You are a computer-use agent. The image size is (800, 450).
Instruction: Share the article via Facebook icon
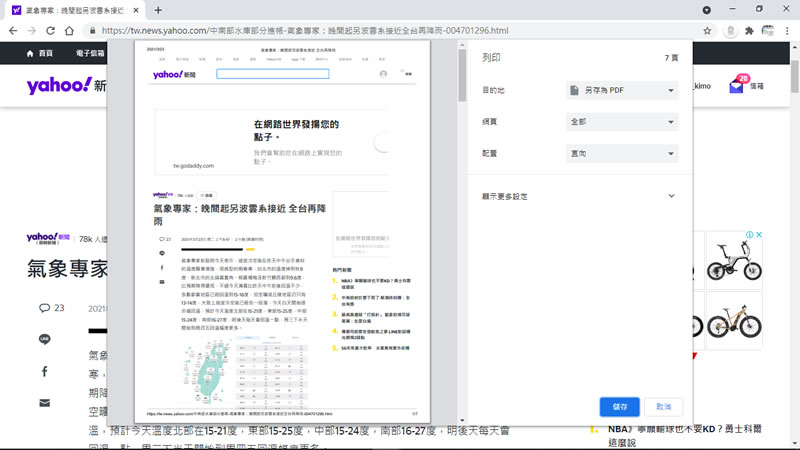pyautogui.click(x=44, y=371)
